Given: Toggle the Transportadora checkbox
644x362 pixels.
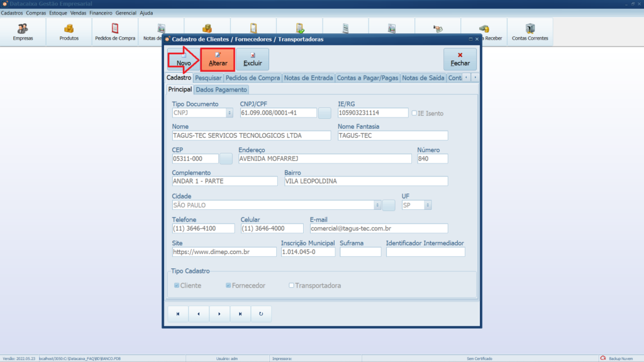Looking at the screenshot, I should tap(291, 285).
